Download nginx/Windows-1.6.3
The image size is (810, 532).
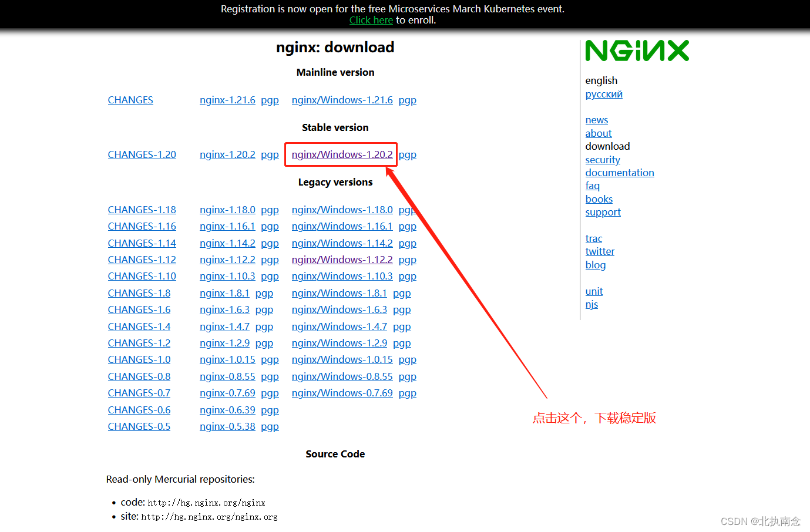[x=340, y=309]
